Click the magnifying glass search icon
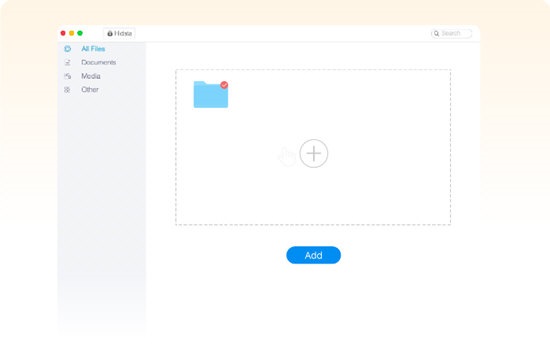The image size is (550, 362). click(436, 34)
